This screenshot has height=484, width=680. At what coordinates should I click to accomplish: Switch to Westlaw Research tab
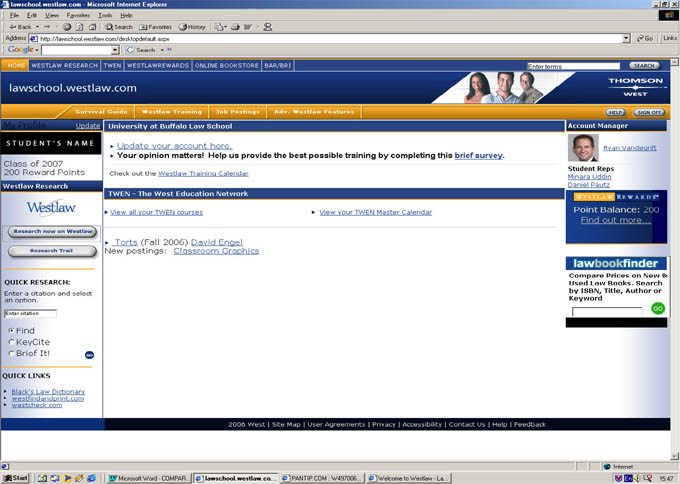65,65
